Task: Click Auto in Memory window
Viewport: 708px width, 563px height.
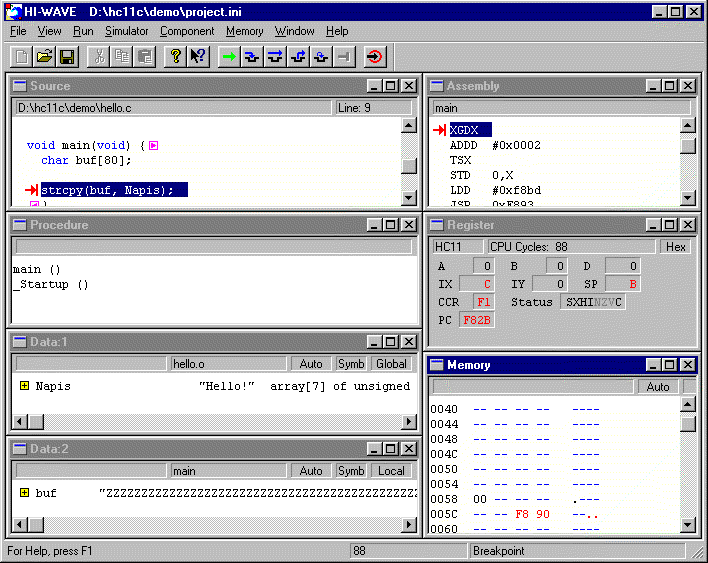Action: pos(658,387)
